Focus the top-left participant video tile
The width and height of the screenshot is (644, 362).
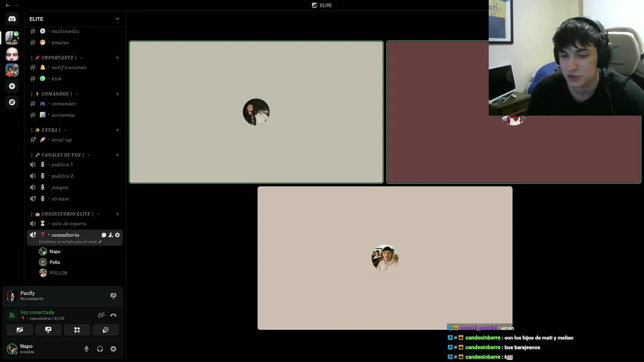click(x=256, y=112)
